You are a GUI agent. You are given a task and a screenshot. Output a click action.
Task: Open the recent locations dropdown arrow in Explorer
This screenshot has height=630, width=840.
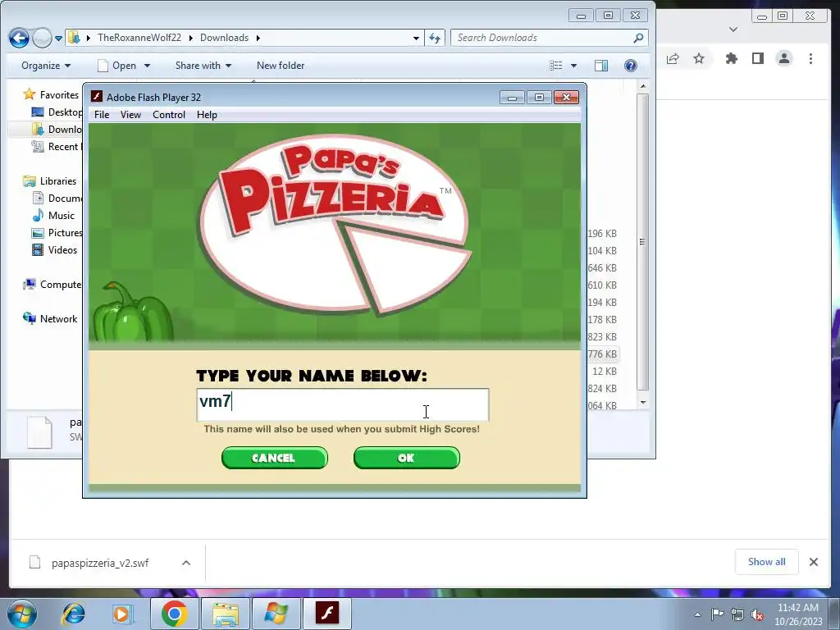pyautogui.click(x=58, y=38)
